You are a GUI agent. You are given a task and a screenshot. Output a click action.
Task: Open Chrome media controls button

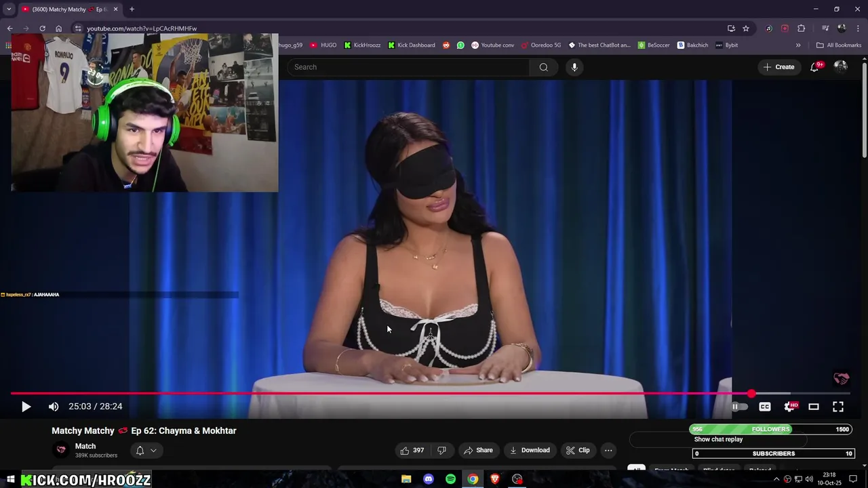tap(825, 28)
